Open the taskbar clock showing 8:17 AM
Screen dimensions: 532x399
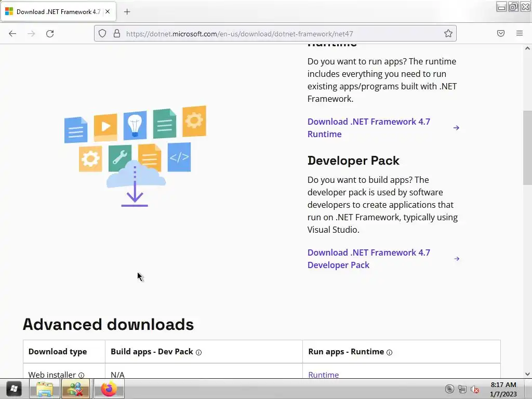point(503,389)
